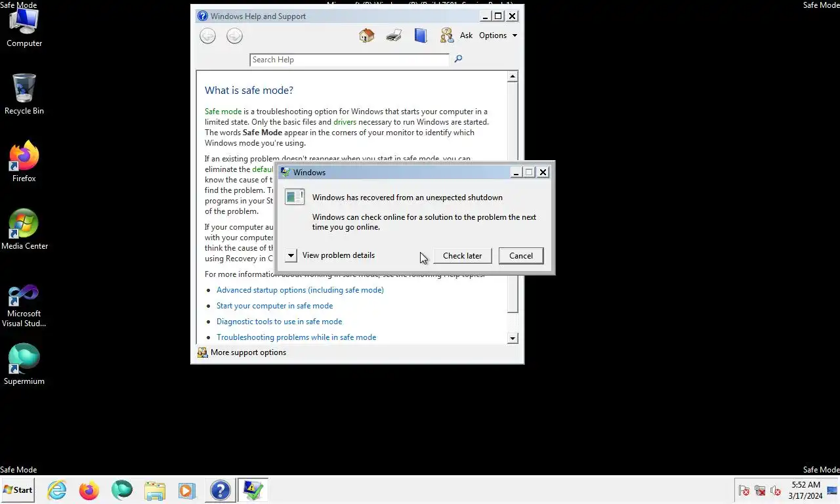Click the help scrollbar up arrow

513,77
